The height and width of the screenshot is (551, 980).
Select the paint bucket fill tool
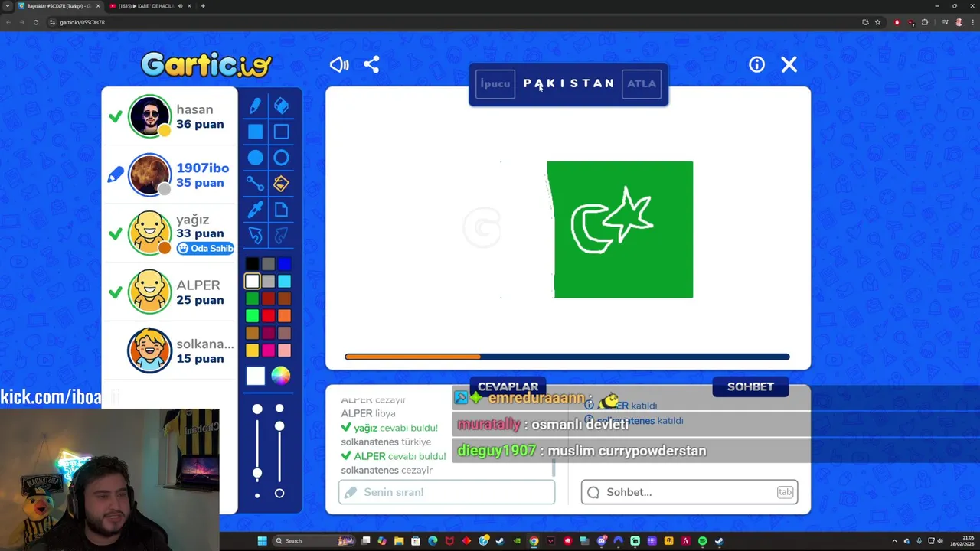(x=281, y=184)
